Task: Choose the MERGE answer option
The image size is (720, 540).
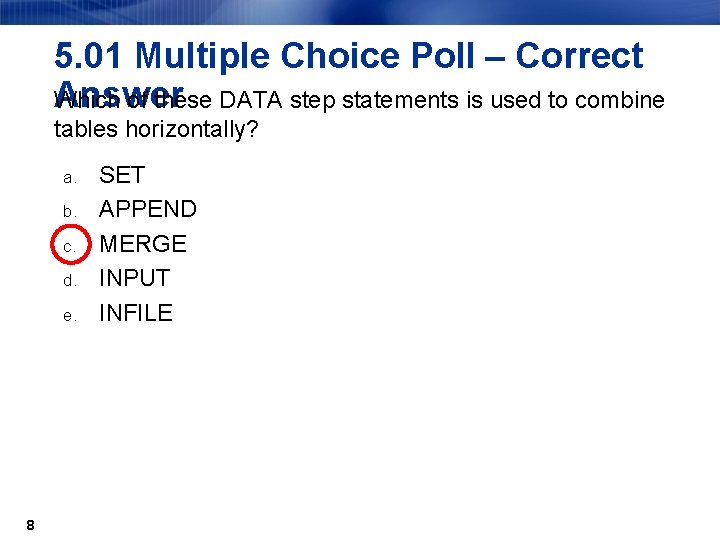Action: (143, 244)
